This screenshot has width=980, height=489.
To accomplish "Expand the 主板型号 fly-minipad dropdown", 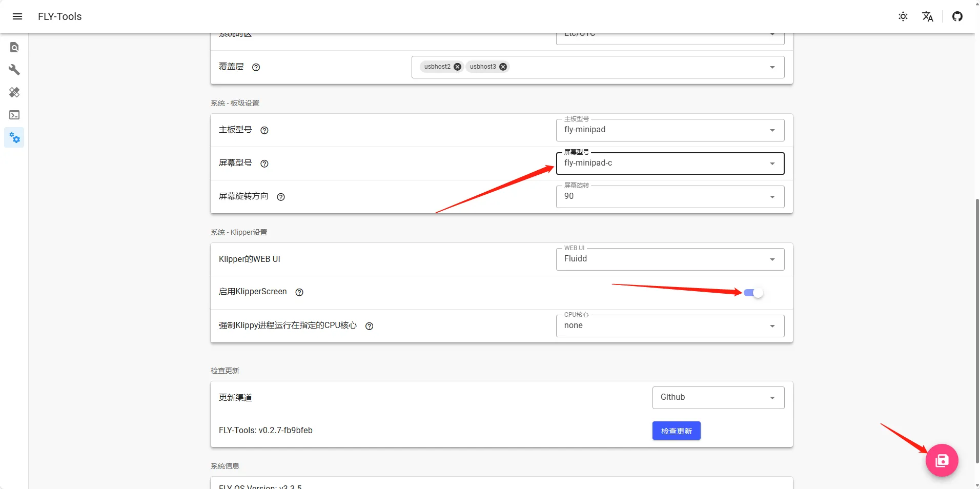I will [x=669, y=130].
